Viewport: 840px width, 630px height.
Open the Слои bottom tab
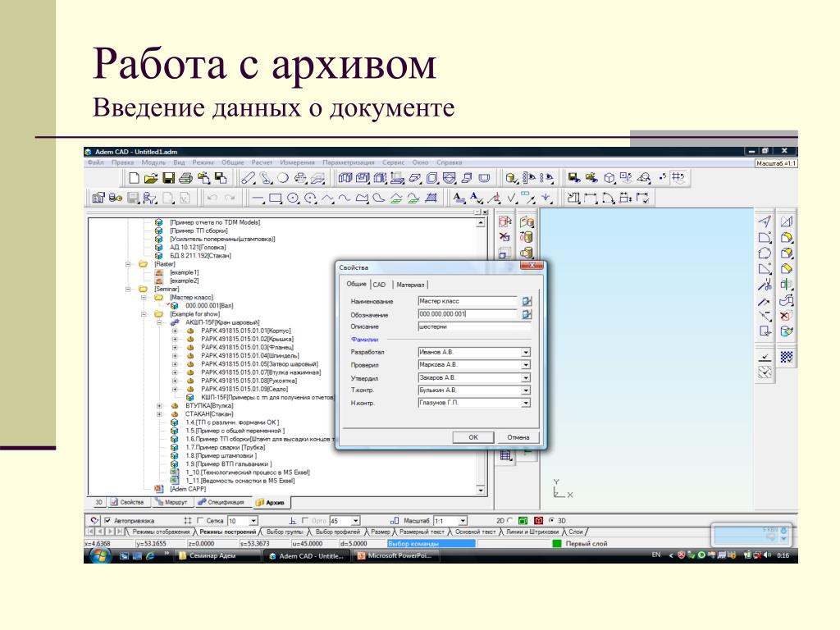[575, 532]
